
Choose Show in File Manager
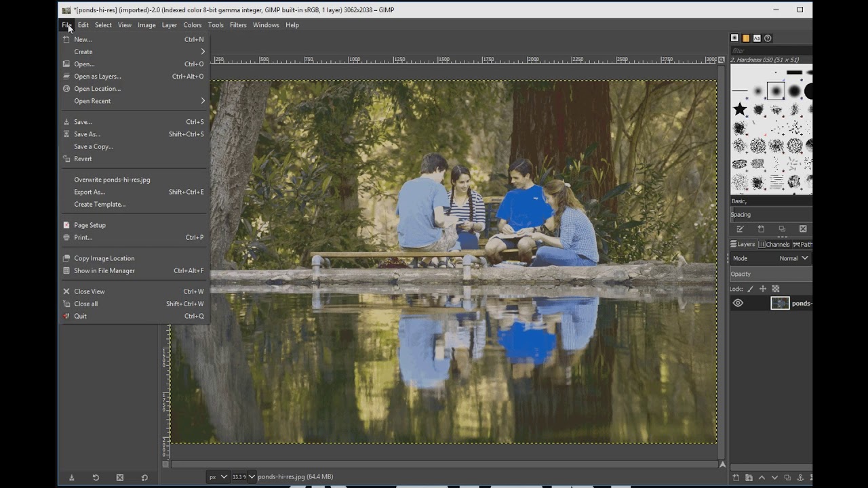click(x=134, y=270)
